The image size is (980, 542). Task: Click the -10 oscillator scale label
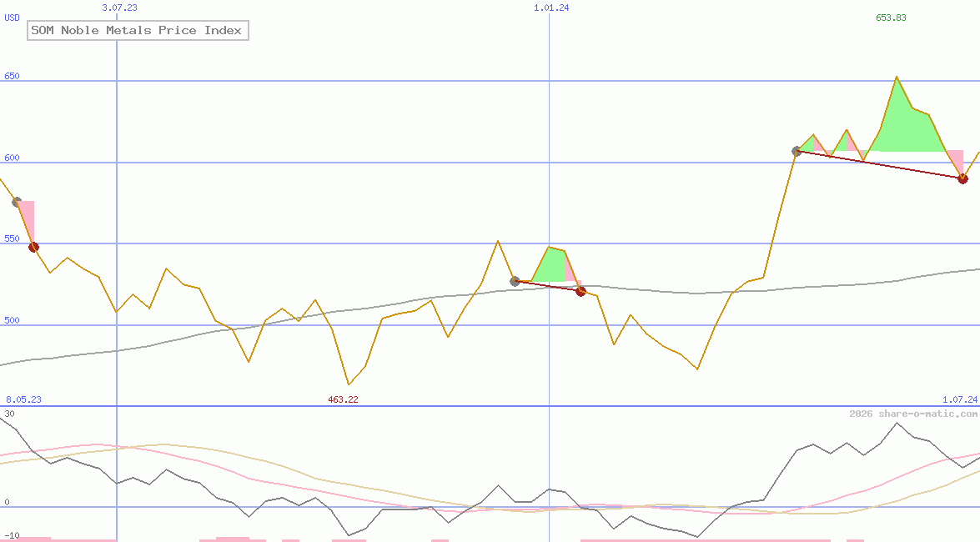pyautogui.click(x=12, y=536)
